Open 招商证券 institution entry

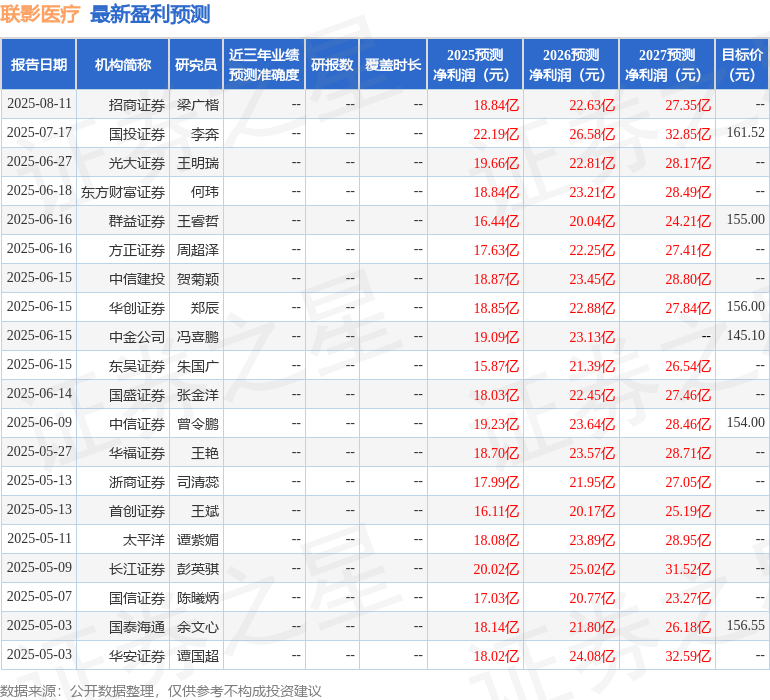coord(137,105)
